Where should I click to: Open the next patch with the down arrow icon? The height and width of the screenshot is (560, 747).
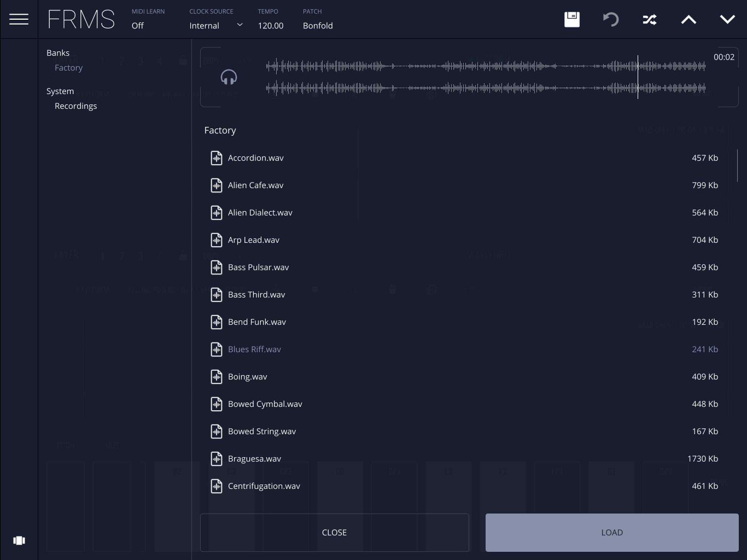click(727, 19)
